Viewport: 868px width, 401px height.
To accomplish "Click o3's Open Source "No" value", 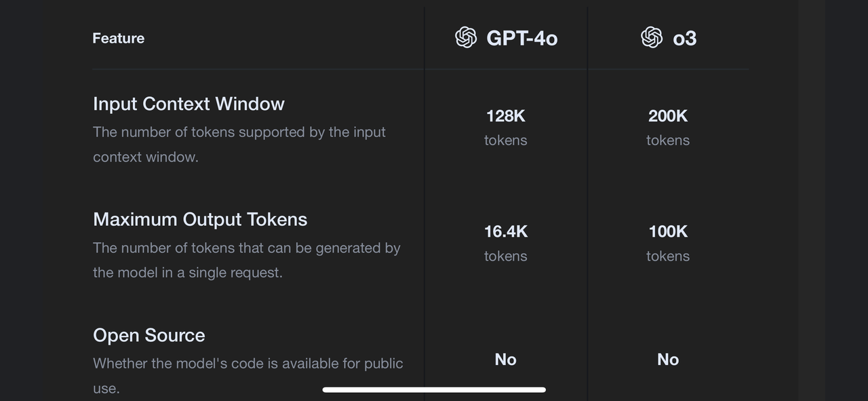I will (x=668, y=360).
